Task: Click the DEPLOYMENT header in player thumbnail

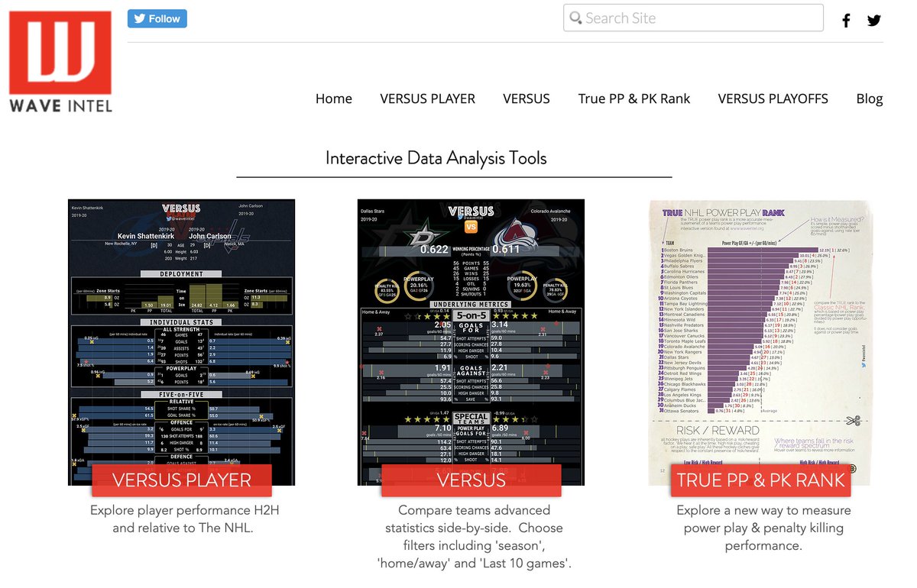Action: click(x=182, y=273)
